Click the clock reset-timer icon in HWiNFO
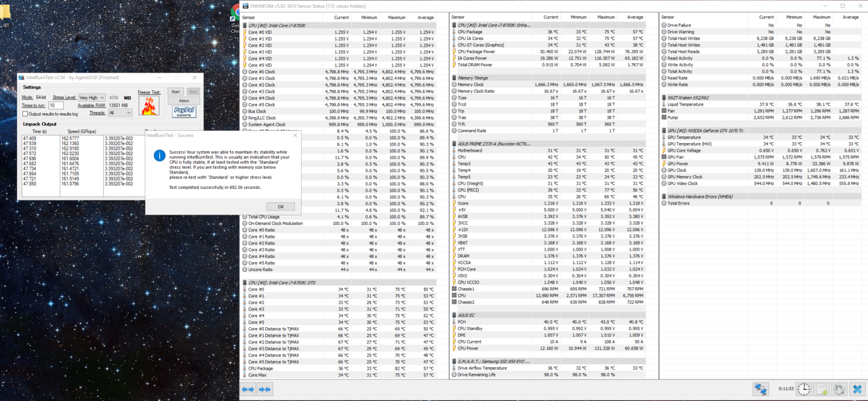Viewport: 868px width, 401px height. 804,389
